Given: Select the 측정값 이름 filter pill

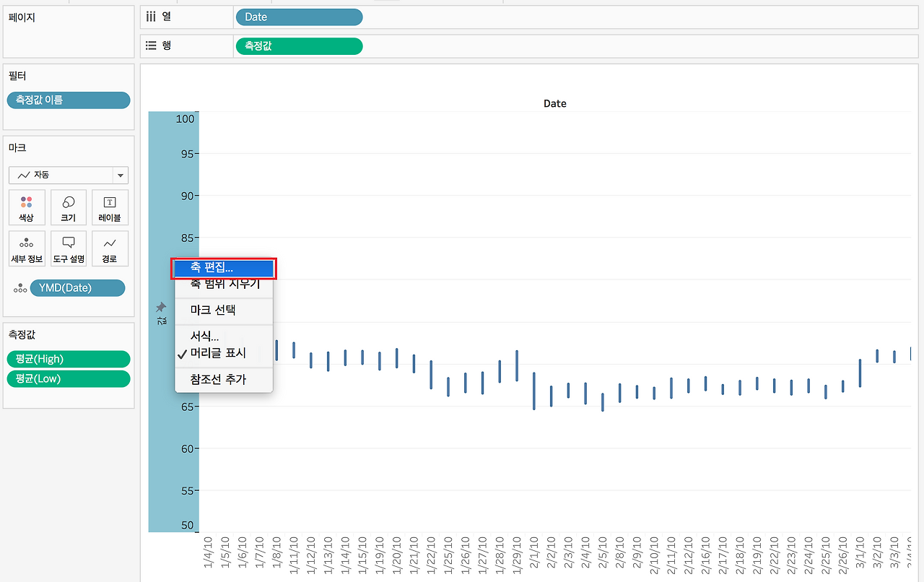Looking at the screenshot, I should point(69,100).
